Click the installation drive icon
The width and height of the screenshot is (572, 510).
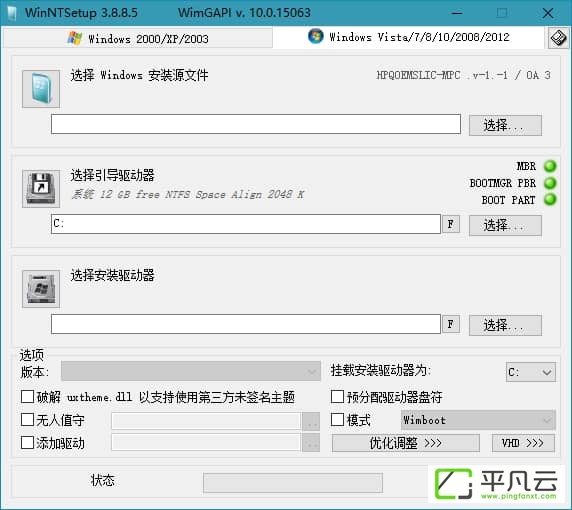tap(41, 289)
